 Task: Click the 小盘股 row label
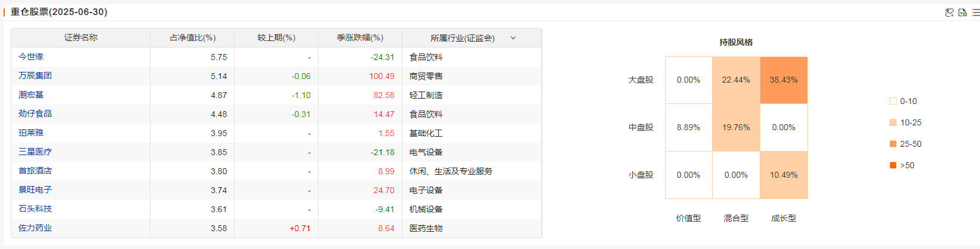pos(641,175)
